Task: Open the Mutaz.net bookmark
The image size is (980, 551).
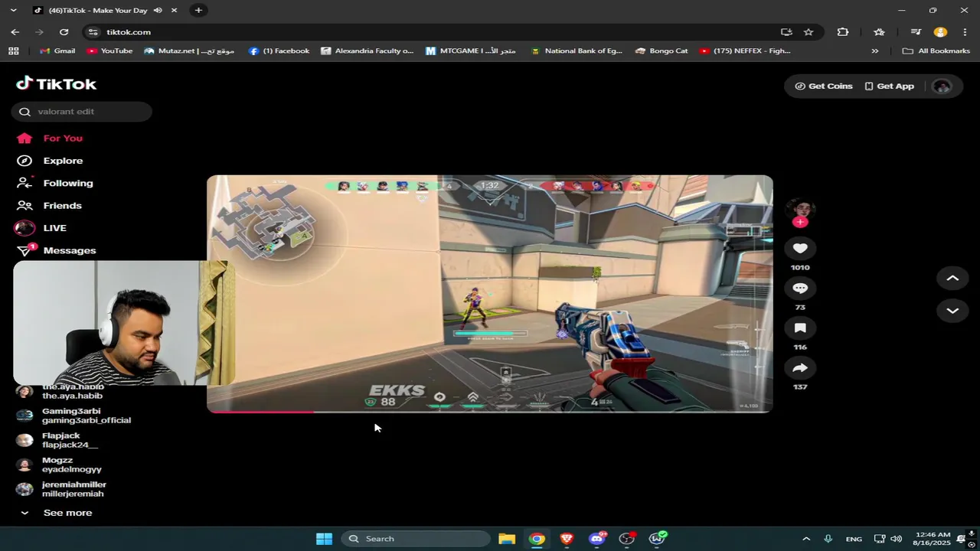Action: tap(189, 51)
